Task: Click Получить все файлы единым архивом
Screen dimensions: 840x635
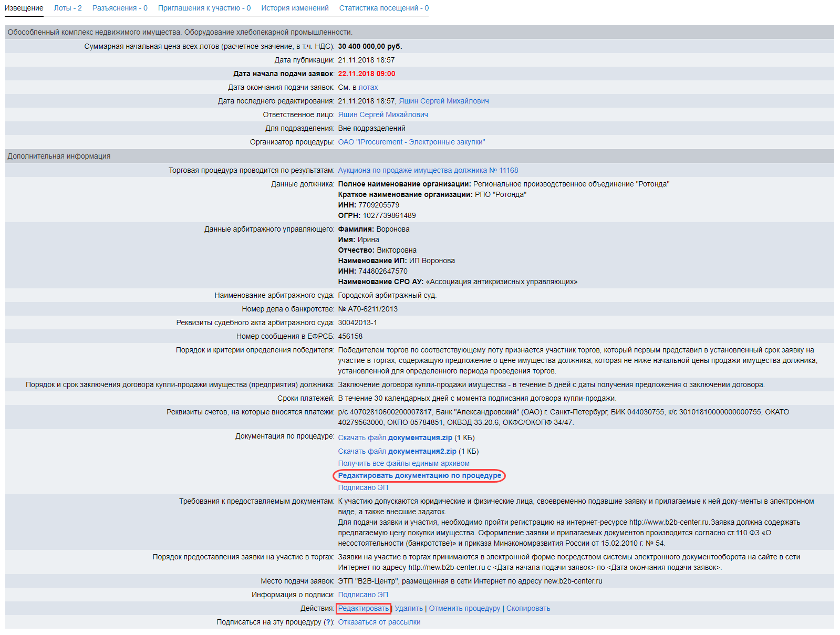Action: coord(403,463)
